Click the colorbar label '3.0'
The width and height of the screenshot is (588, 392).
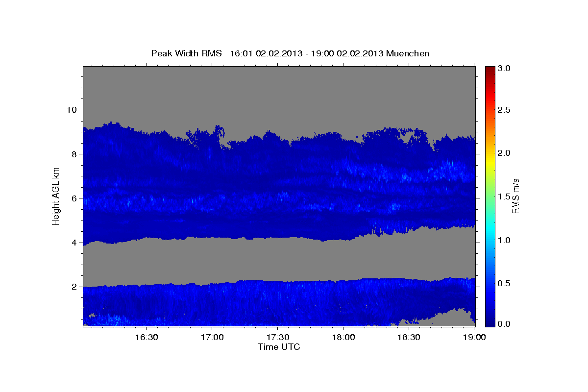[x=505, y=68]
